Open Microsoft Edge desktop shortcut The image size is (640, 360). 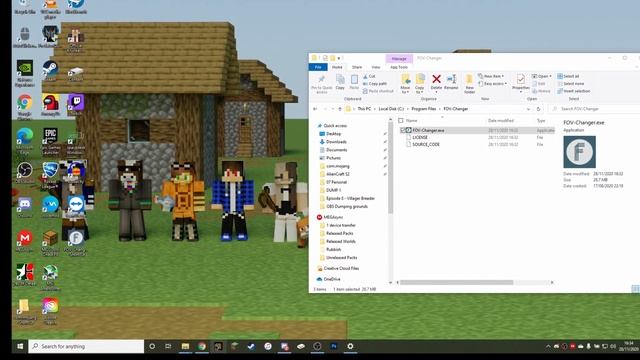pos(24,140)
